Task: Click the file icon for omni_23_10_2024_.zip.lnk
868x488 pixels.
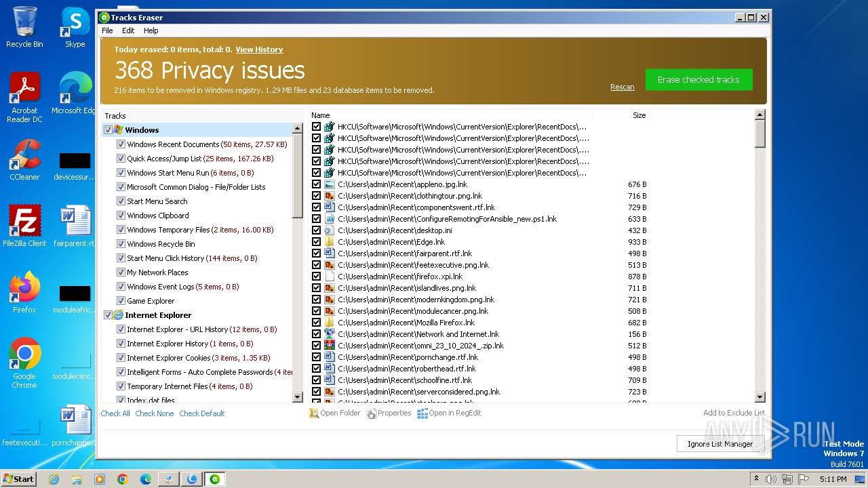Action: coord(330,346)
